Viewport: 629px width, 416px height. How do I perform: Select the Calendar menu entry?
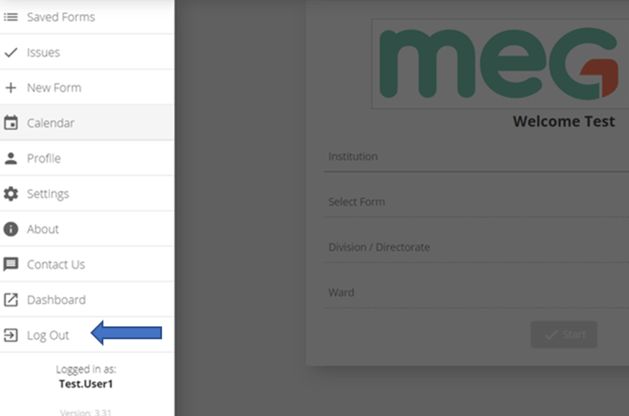pos(87,123)
